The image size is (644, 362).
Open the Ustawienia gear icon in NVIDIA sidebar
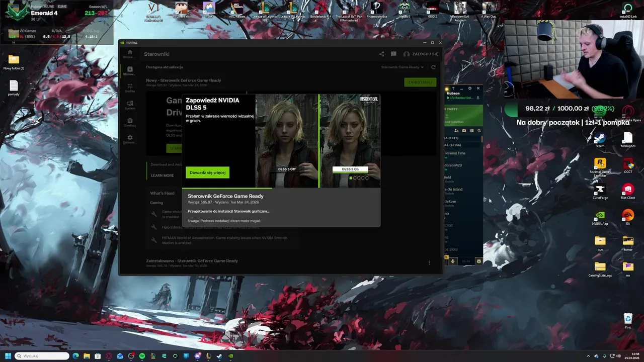[x=130, y=137]
